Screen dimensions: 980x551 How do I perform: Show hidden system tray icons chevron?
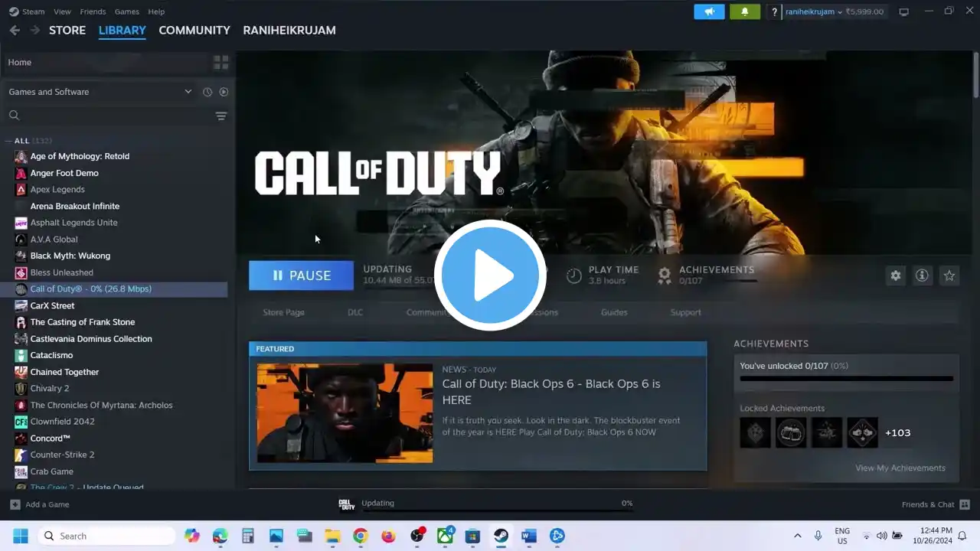click(797, 536)
